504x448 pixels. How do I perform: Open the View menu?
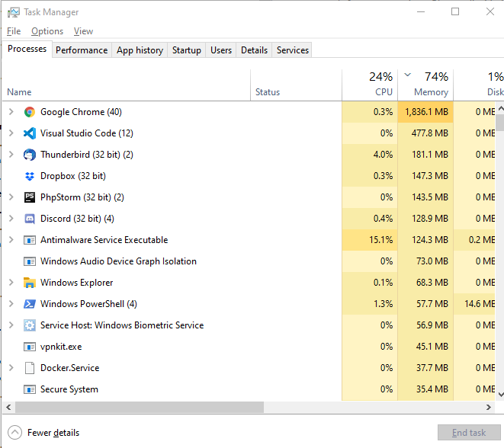point(83,31)
